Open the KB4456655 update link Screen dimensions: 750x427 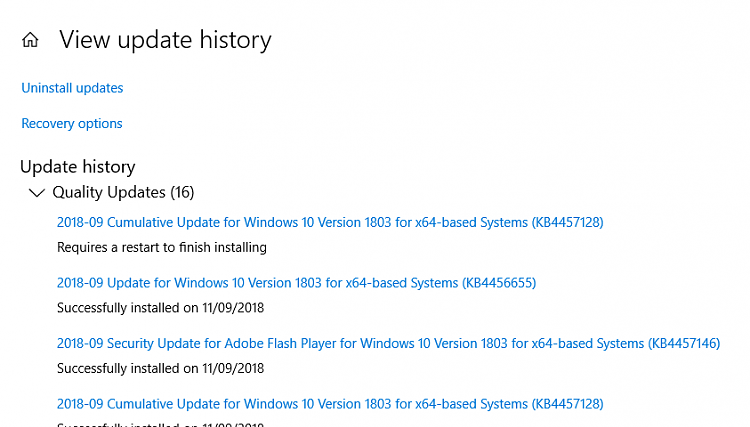(x=297, y=283)
